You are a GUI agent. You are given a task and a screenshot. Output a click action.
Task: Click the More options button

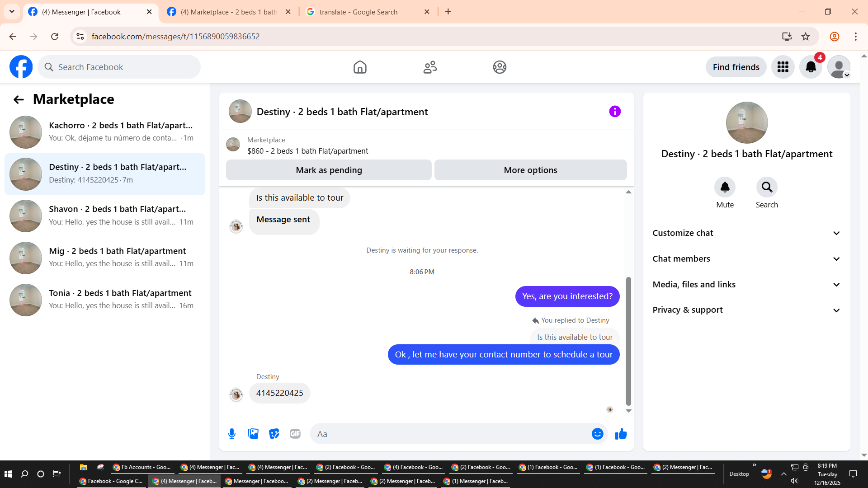(530, 170)
